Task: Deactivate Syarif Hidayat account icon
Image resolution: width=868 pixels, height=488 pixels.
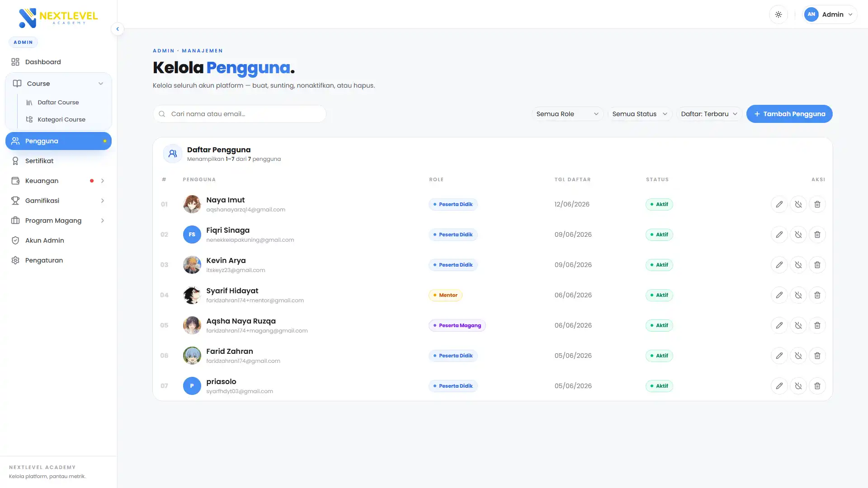Action: [798, 295]
